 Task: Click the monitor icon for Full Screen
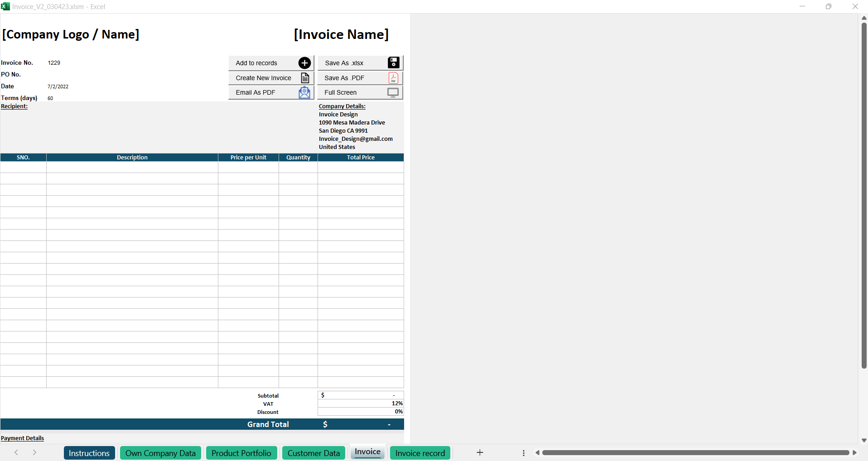[393, 92]
